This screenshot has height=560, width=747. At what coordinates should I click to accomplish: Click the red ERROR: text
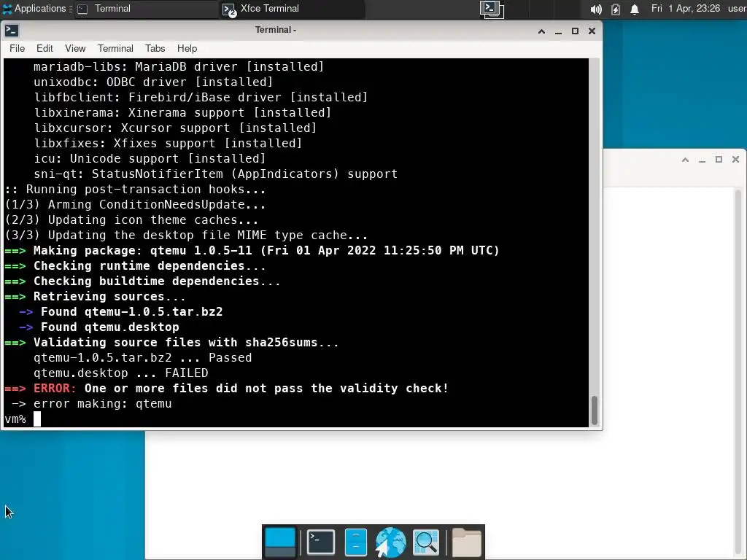[55, 389]
